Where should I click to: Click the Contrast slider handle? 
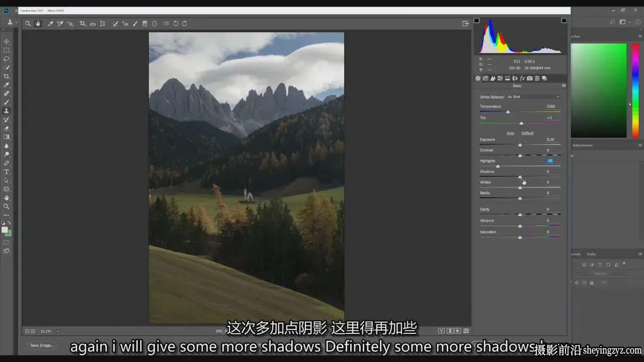pyautogui.click(x=520, y=155)
